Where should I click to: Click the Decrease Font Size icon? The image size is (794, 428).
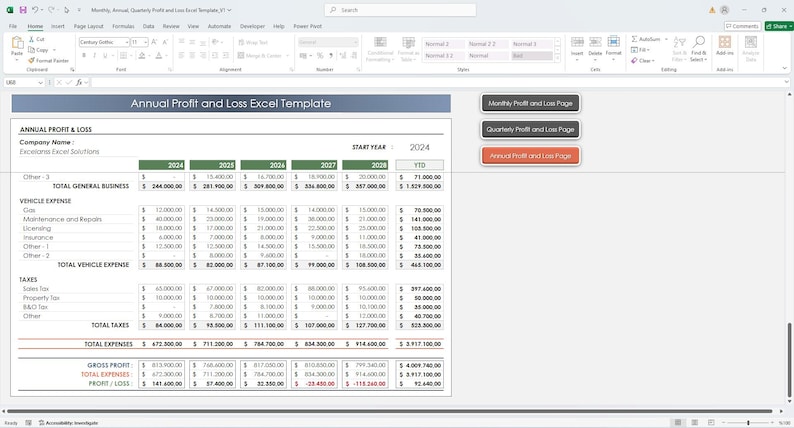tap(165, 42)
